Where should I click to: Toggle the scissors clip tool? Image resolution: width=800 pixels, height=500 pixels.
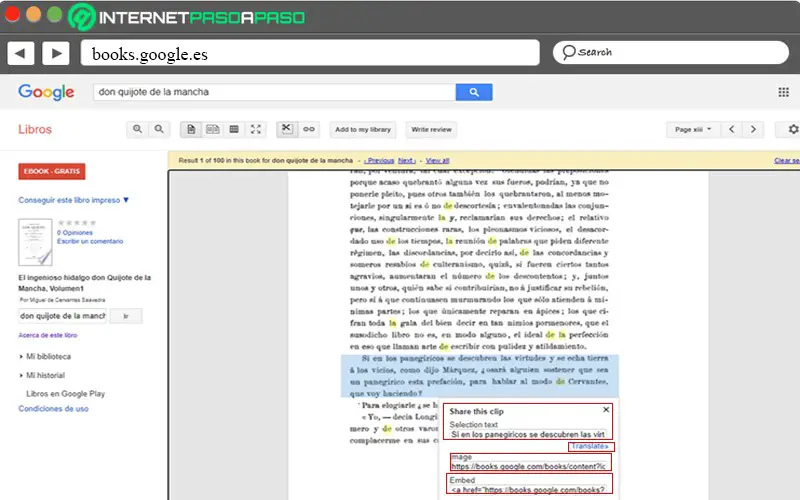click(x=287, y=129)
